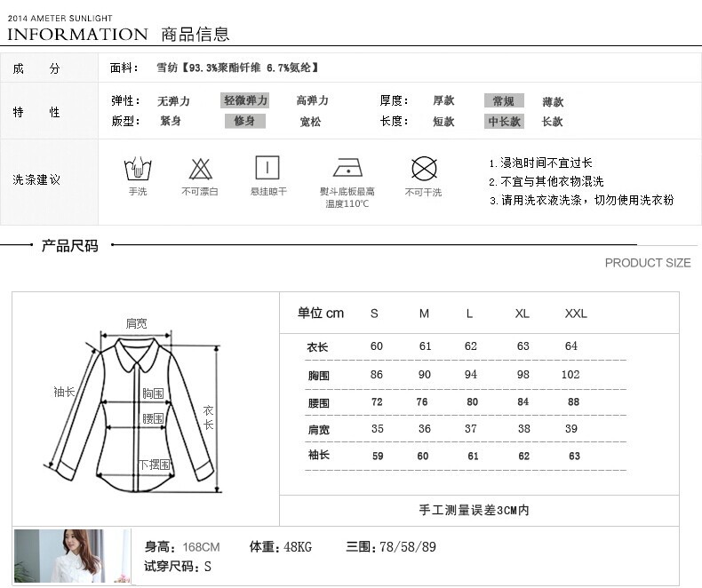Screen dimensions: 702x588
Task: Click the hand wash icon
Action: pyautogui.click(x=138, y=168)
